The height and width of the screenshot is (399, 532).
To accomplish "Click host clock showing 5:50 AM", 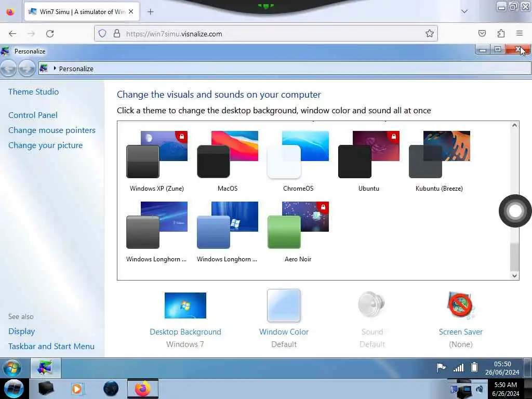I will point(506,389).
